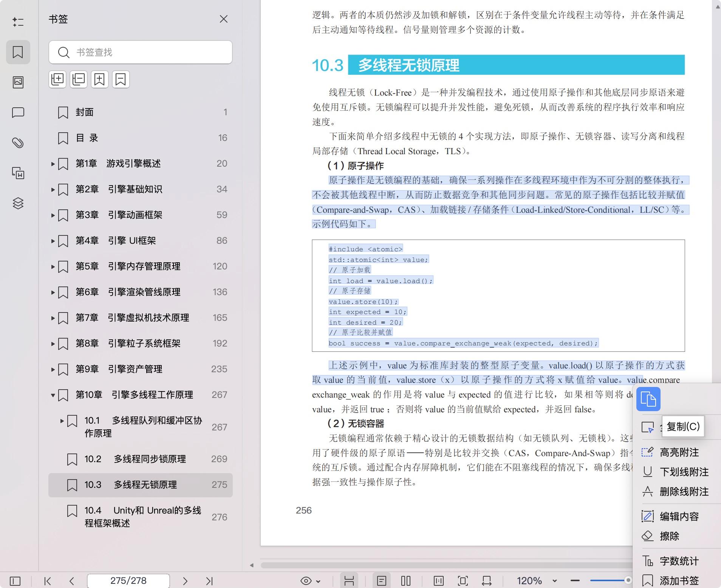Expand 第1章 游戏引擎概述 bookmark arrow

(53, 164)
